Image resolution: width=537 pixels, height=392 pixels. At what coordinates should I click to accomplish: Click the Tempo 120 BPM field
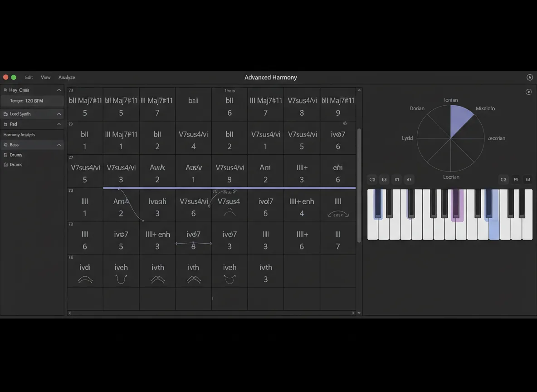pyautogui.click(x=32, y=101)
